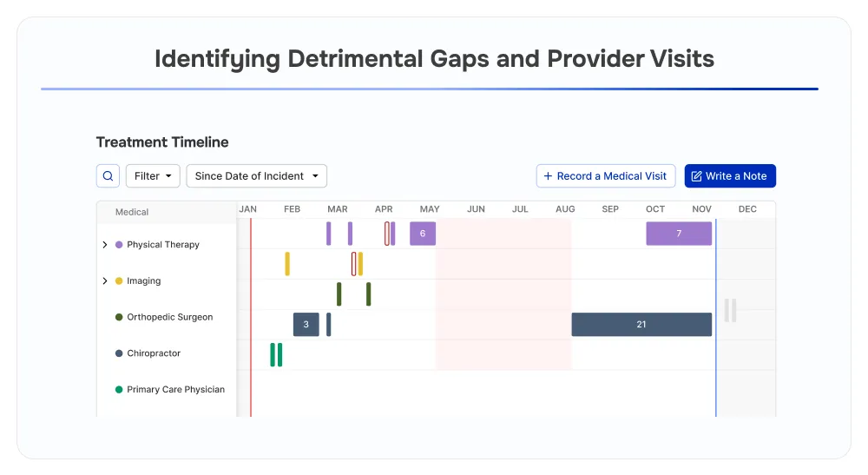Click the red-outlined visit marker in April
Viewport: 868px width, 475px height.
[387, 234]
